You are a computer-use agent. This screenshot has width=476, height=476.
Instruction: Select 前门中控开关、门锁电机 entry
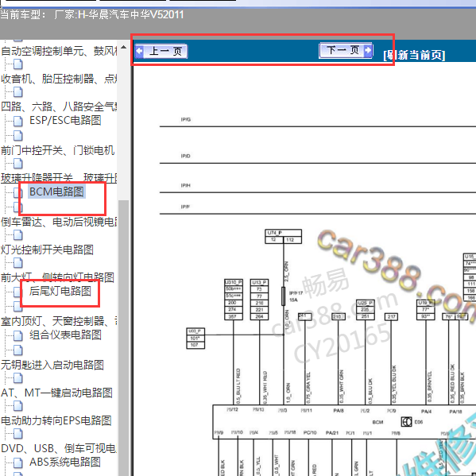[x=58, y=150]
